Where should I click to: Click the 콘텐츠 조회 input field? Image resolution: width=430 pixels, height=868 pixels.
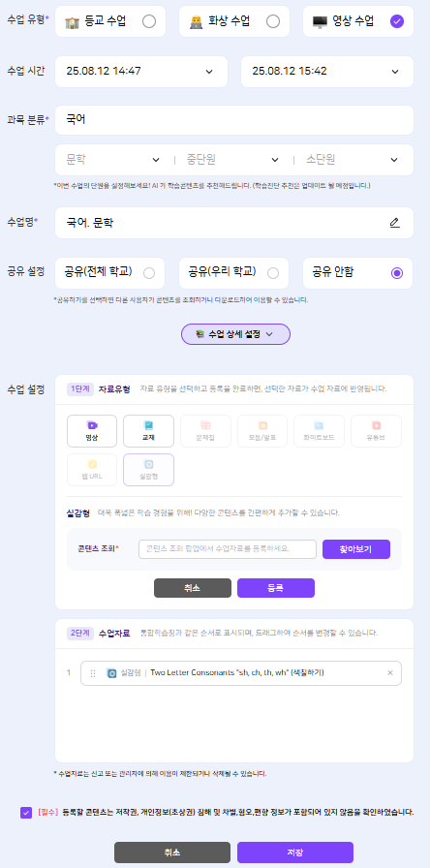point(228,549)
